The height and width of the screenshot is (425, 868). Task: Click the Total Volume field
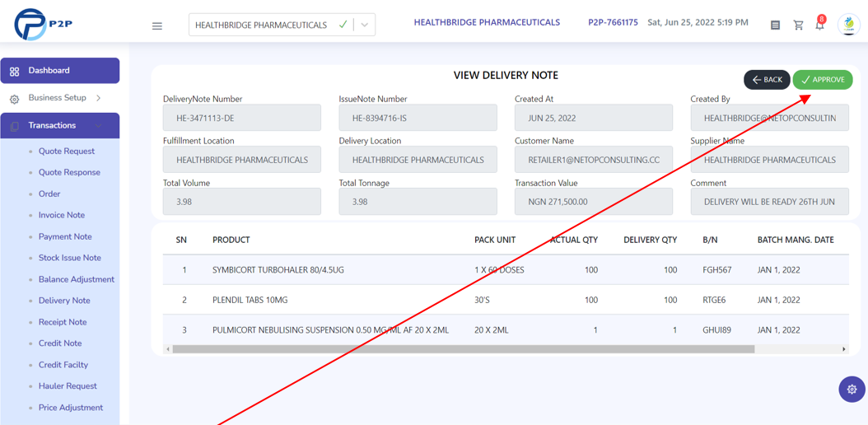tap(242, 202)
